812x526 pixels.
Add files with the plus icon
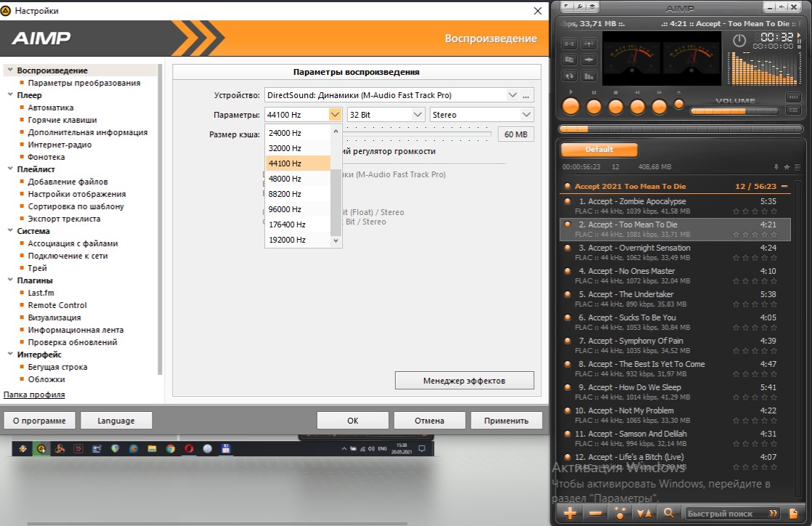point(570,514)
